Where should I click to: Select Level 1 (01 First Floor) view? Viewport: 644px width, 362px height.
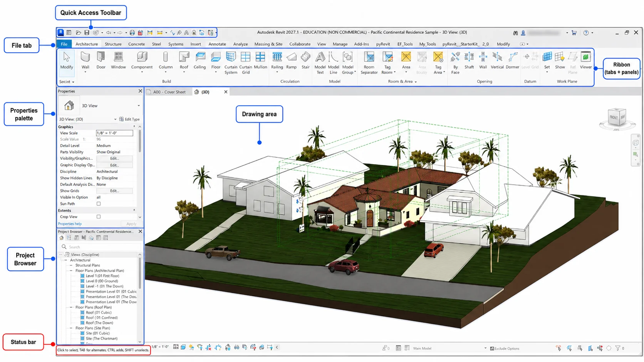(x=102, y=276)
